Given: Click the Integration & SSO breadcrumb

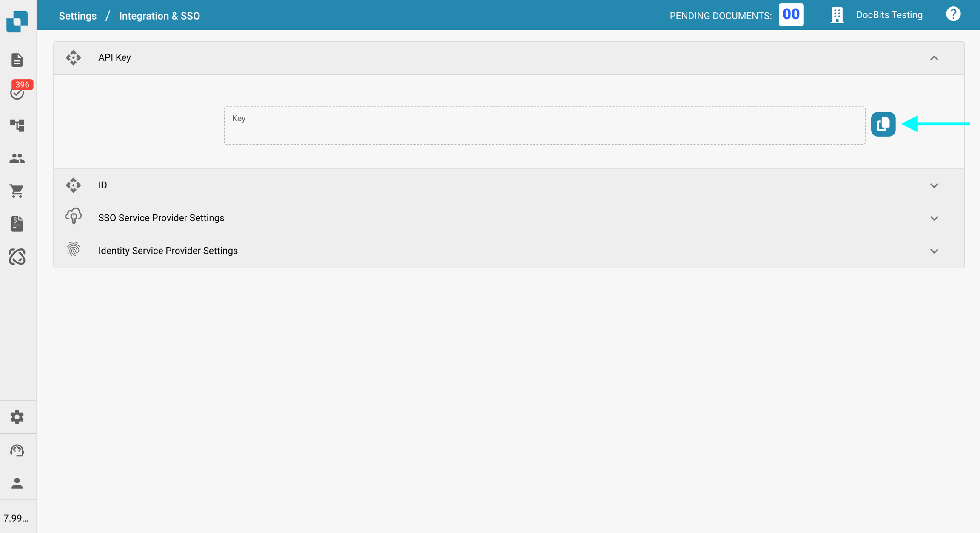Looking at the screenshot, I should tap(159, 16).
